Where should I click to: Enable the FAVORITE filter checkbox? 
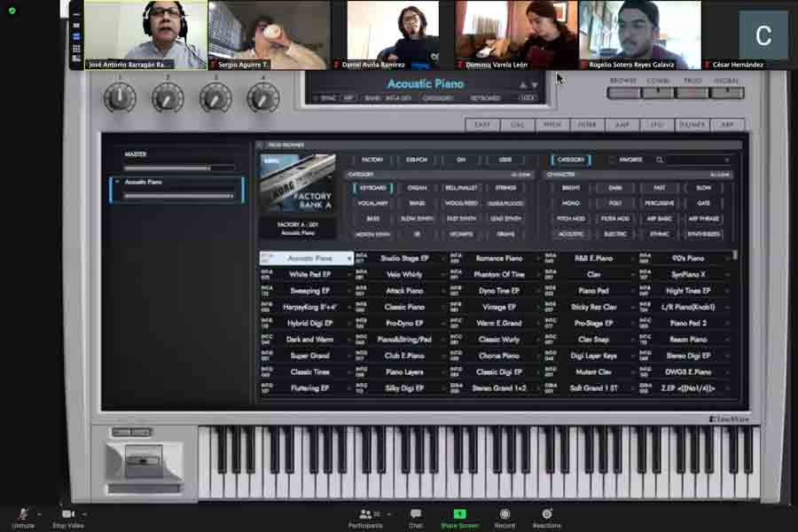click(x=611, y=160)
